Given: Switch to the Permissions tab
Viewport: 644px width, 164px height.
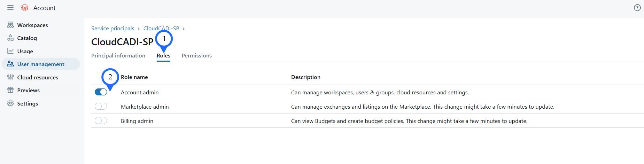Looking at the screenshot, I should tap(196, 56).
